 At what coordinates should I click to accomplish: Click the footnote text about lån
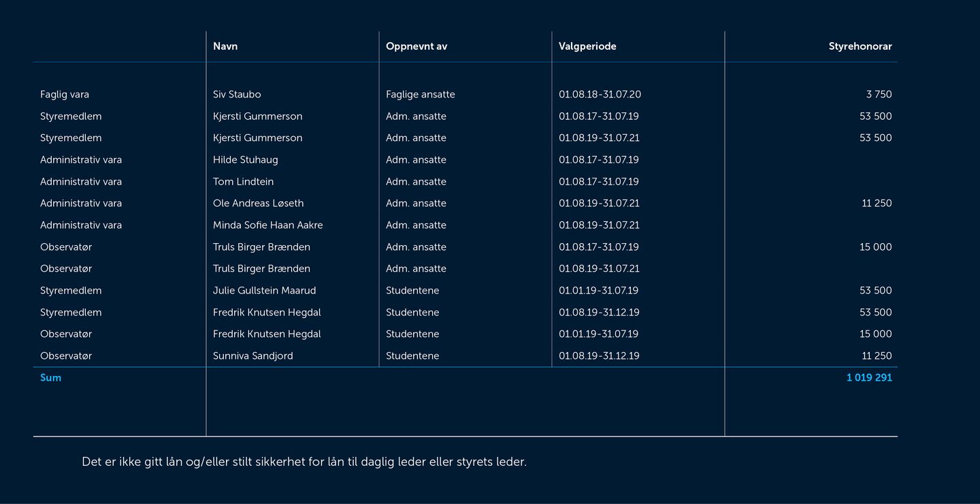tap(305, 461)
